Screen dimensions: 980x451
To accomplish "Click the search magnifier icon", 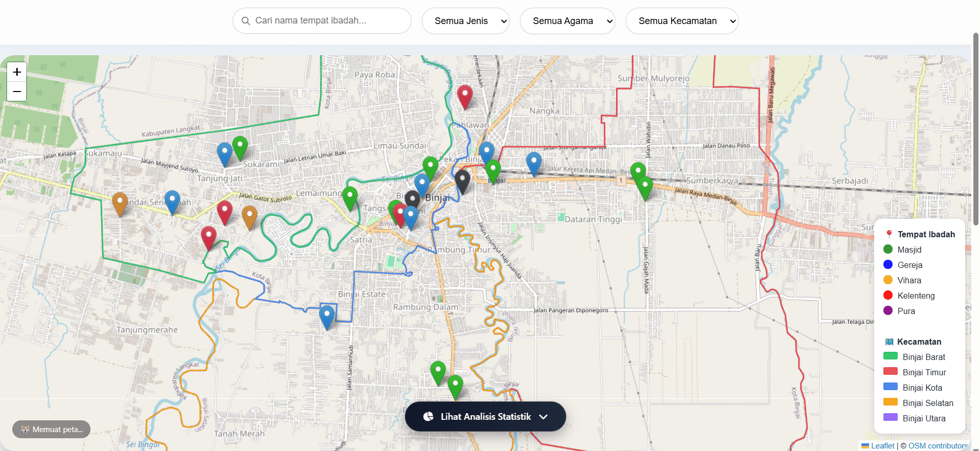I will pos(245,21).
